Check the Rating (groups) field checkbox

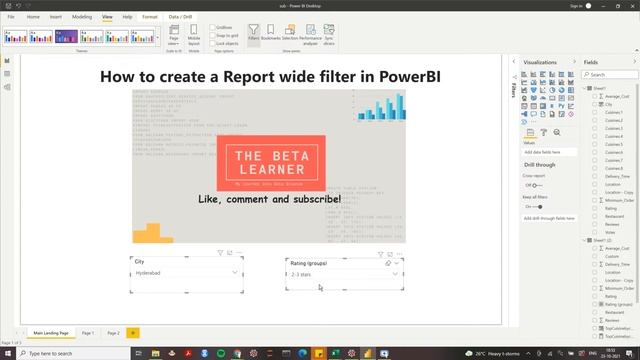point(595,304)
